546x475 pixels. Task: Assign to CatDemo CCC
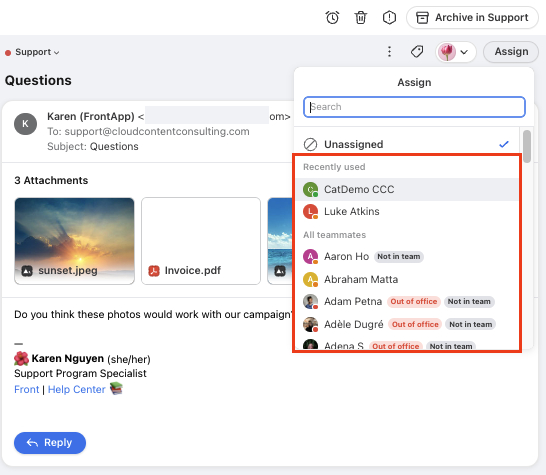pyautogui.click(x=406, y=189)
